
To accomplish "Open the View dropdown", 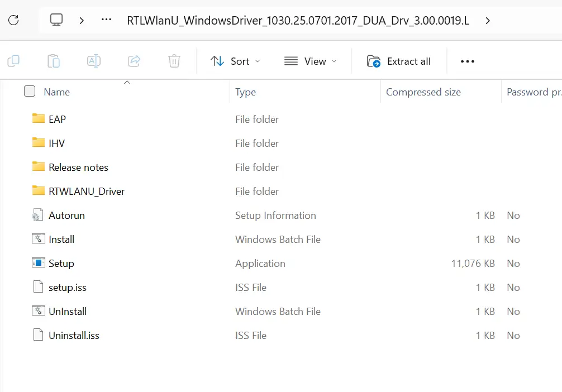I will coord(311,61).
